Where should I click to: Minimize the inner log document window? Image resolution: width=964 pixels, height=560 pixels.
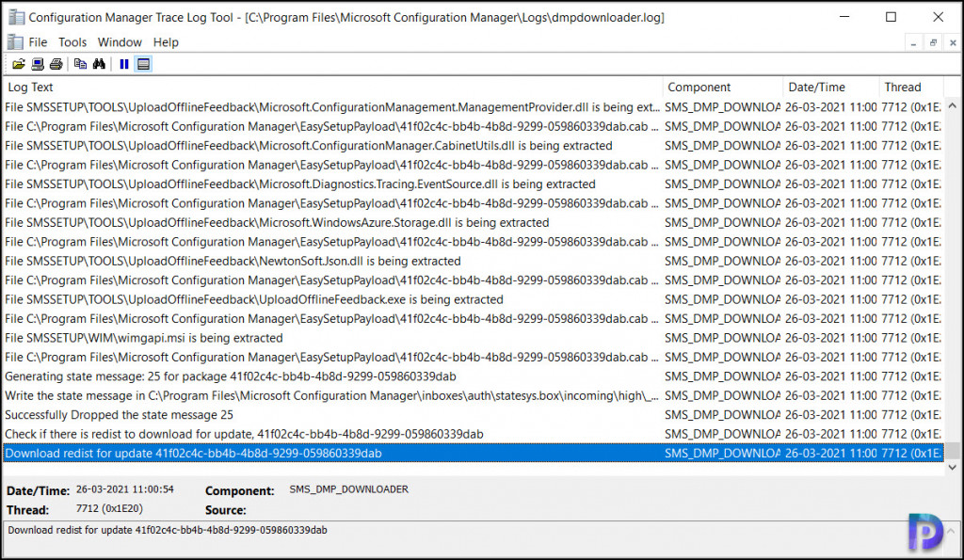pyautogui.click(x=913, y=43)
